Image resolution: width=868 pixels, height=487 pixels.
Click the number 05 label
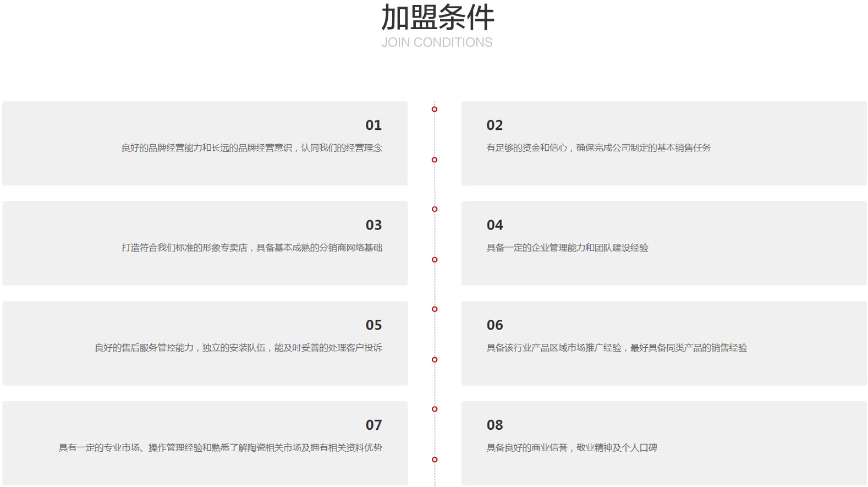[373, 325]
